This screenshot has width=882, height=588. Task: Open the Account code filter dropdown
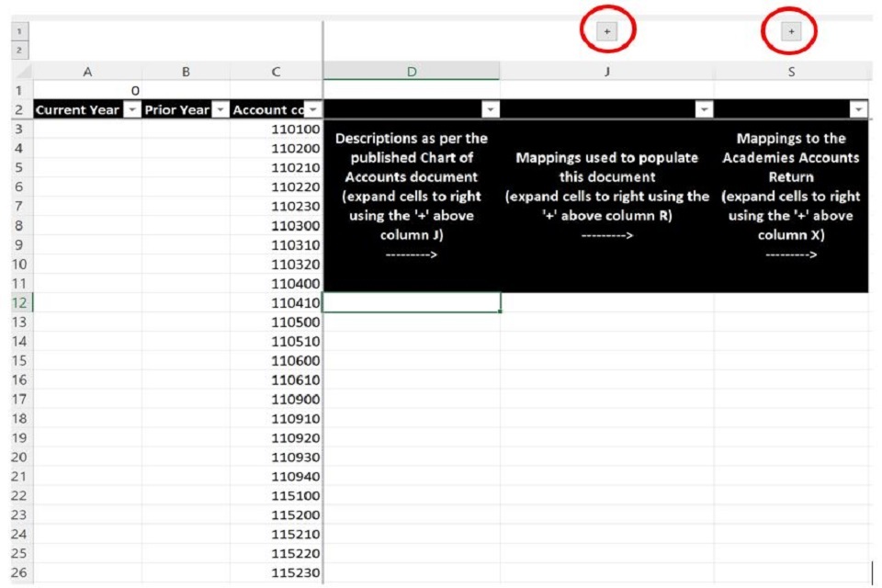(312, 110)
